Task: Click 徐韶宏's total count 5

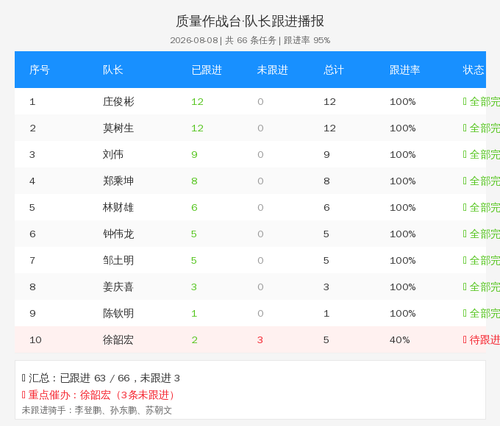Action: tap(326, 340)
